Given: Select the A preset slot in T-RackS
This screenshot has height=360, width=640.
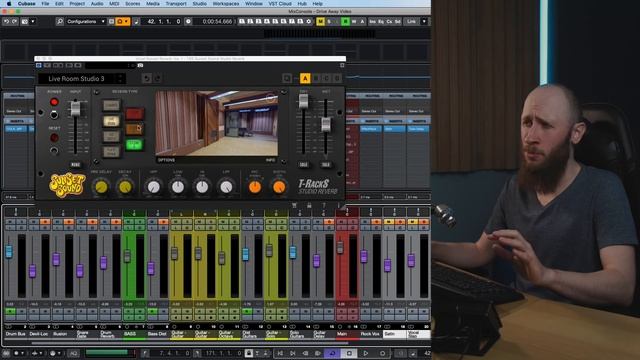Looking at the screenshot, I should tap(305, 78).
